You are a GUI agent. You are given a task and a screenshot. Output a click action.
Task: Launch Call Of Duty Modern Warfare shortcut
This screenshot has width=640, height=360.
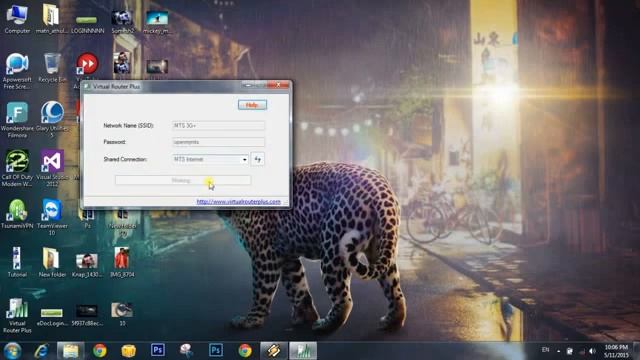coord(17,169)
